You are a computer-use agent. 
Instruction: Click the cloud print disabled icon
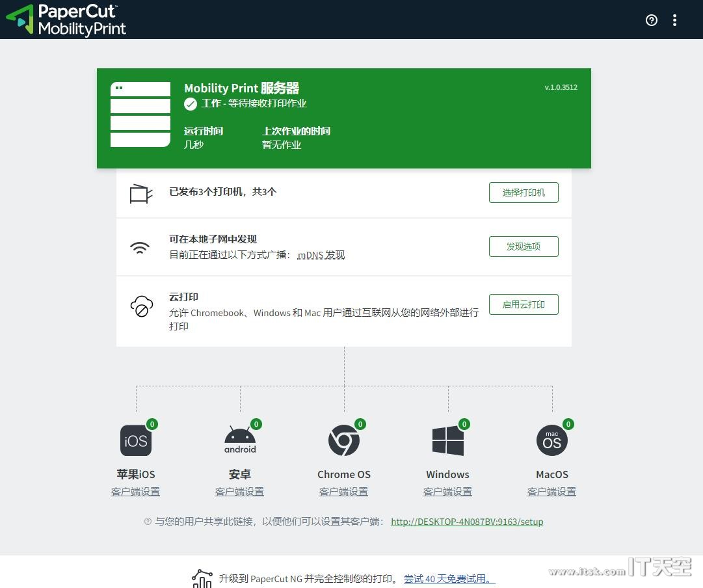pyautogui.click(x=142, y=306)
